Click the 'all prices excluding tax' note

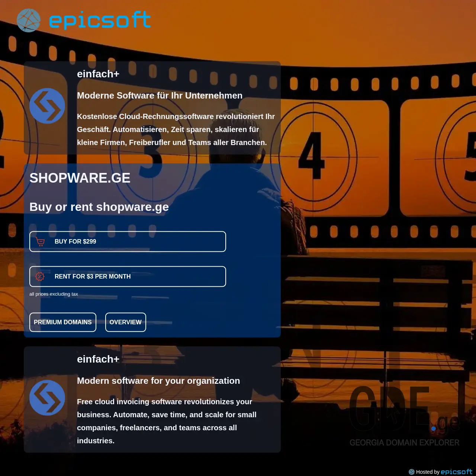point(54,294)
